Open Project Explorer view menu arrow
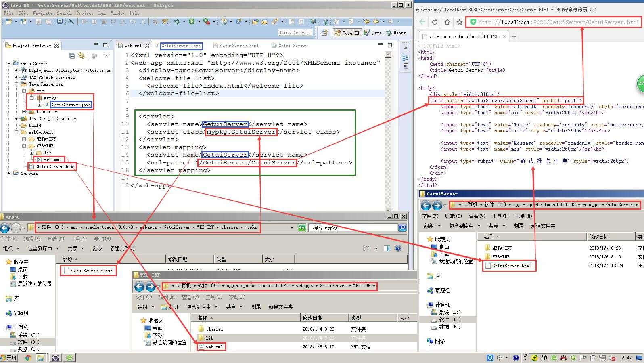Viewport: 644px width, 363px height. [x=107, y=55]
